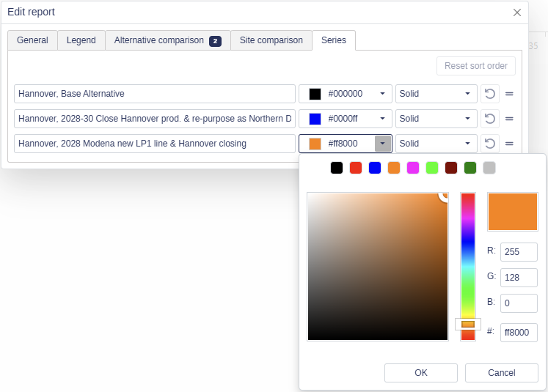Focus the R value field
The height and width of the screenshot is (392, 548).
click(519, 251)
